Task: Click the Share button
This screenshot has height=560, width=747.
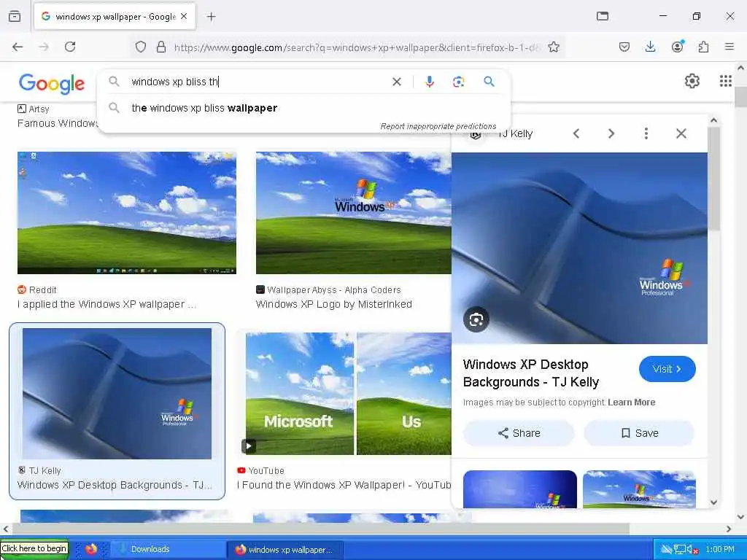Action: click(519, 433)
